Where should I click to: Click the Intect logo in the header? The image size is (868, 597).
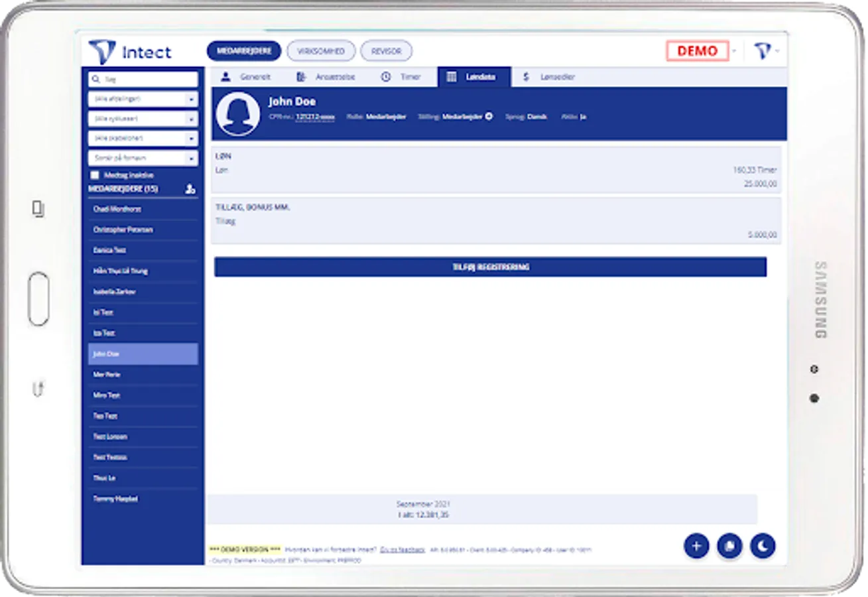[x=131, y=52]
